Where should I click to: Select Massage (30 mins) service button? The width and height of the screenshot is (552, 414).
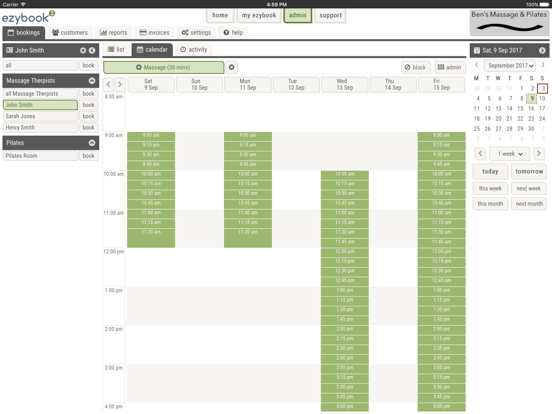(x=163, y=67)
